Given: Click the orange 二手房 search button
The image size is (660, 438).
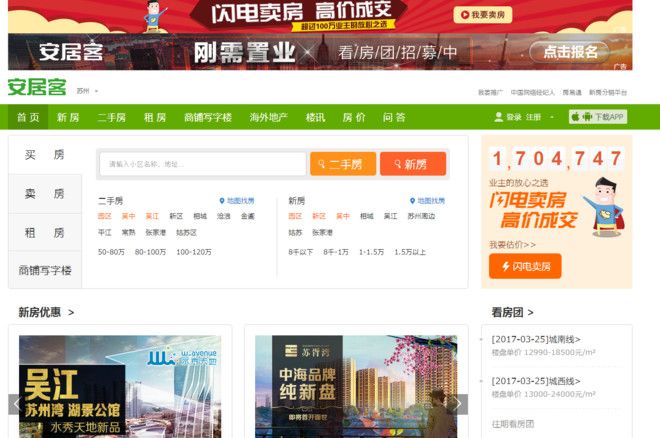Looking at the screenshot, I should pyautogui.click(x=343, y=164).
